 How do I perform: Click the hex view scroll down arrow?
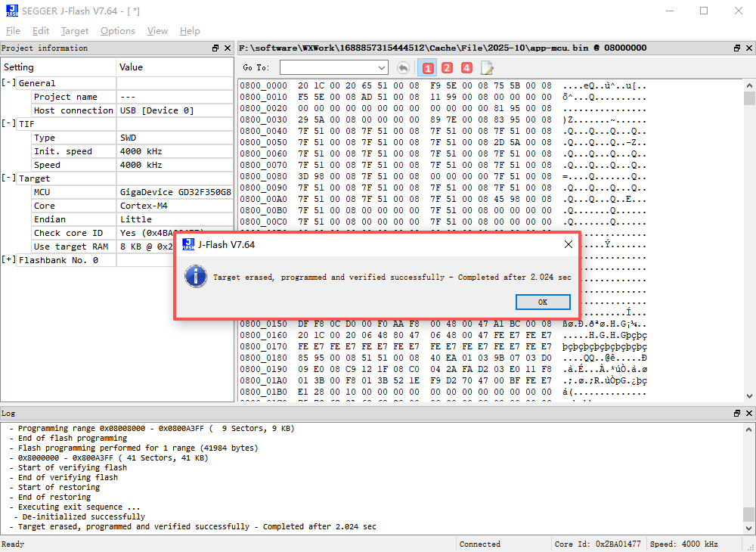(749, 396)
